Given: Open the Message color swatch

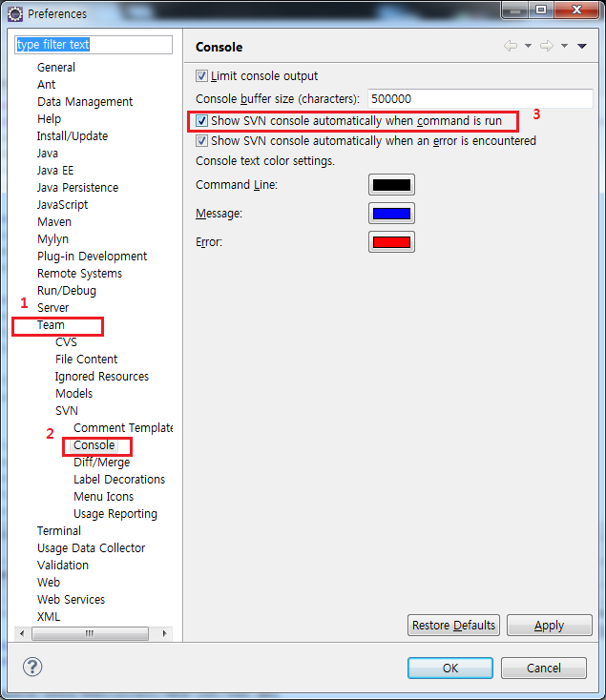Looking at the screenshot, I should click(391, 214).
